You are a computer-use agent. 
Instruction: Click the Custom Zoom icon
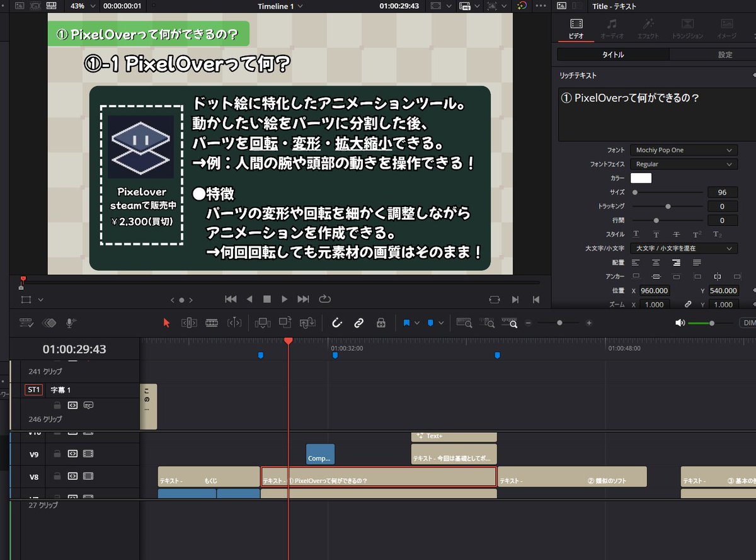(x=510, y=323)
